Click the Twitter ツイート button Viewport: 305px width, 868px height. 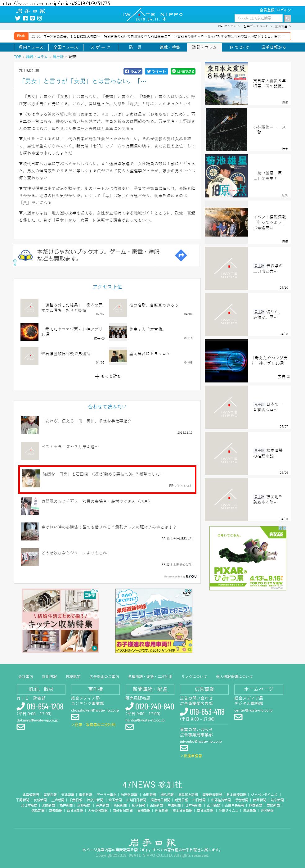pyautogui.click(x=157, y=71)
